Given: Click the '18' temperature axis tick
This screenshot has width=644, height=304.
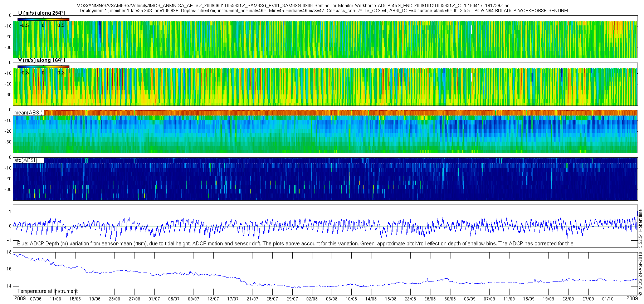Looking at the screenshot, I should pos(9,252).
